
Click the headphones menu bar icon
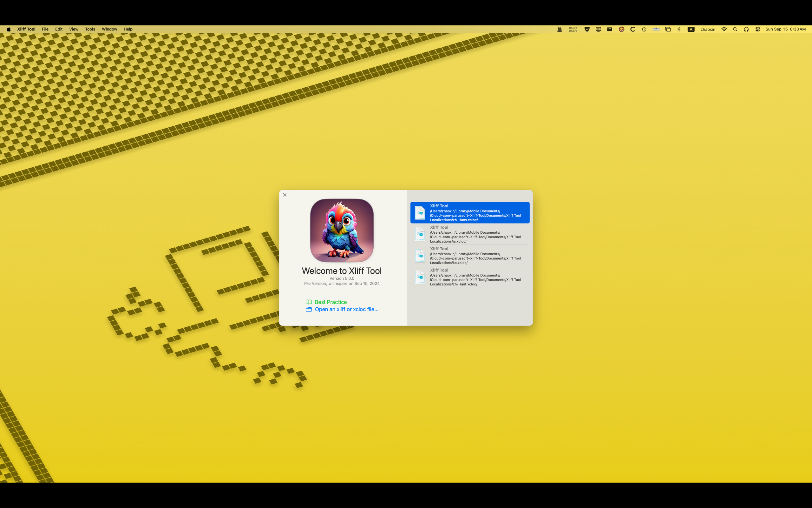746,29
